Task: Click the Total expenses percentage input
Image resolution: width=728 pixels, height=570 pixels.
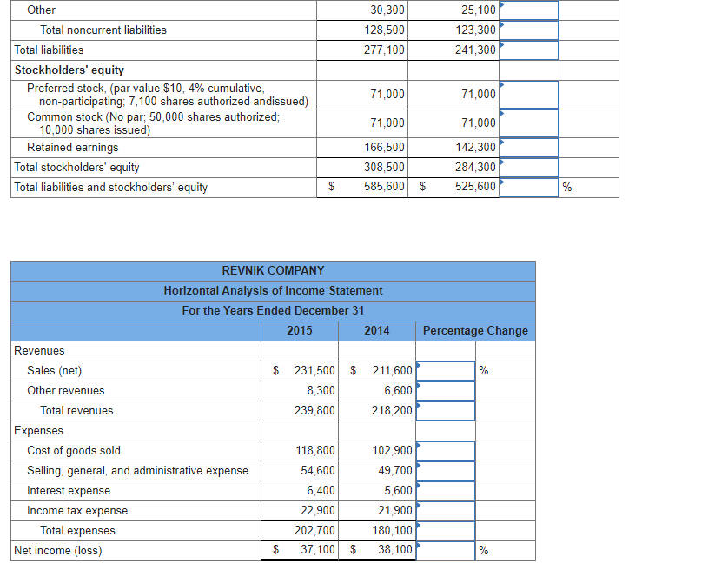Action: point(445,530)
